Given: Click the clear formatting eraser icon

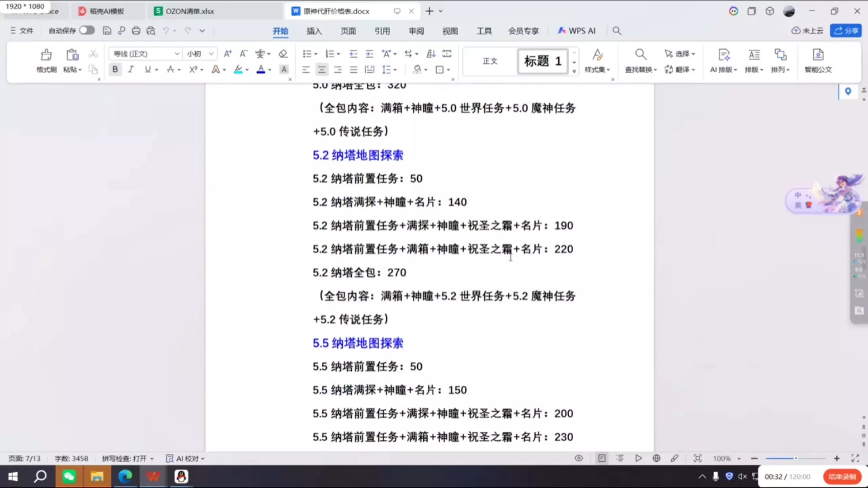Looking at the screenshot, I should point(283,54).
